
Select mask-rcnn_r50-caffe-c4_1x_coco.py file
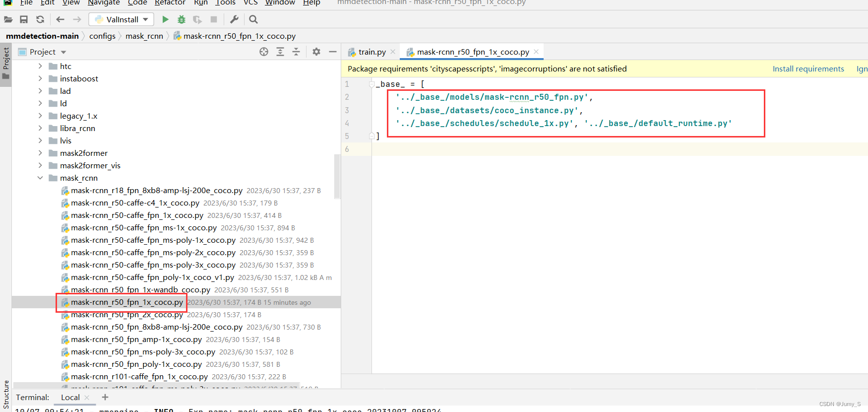(x=135, y=203)
